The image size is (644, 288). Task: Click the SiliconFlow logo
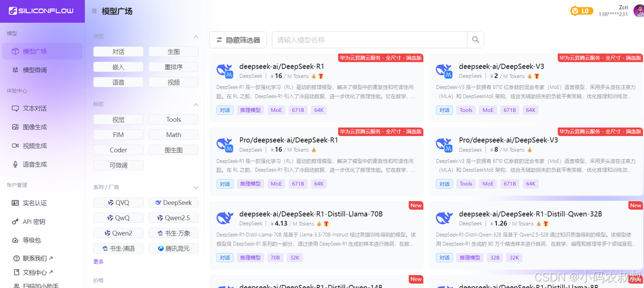41,11
